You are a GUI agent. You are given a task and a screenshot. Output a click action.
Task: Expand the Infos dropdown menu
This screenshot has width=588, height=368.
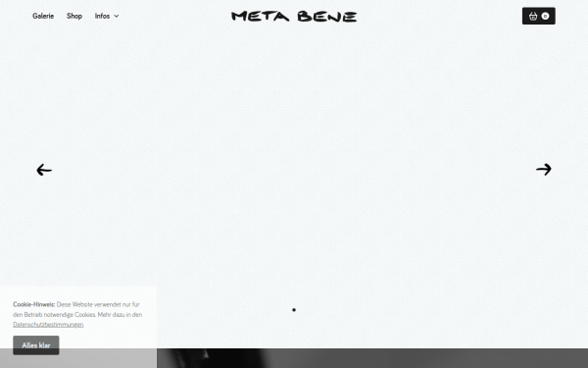click(x=107, y=16)
